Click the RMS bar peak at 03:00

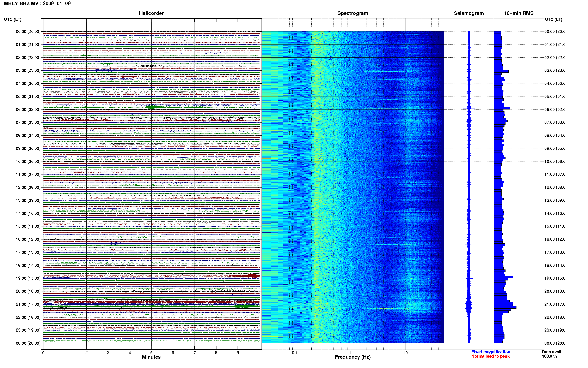coord(501,71)
